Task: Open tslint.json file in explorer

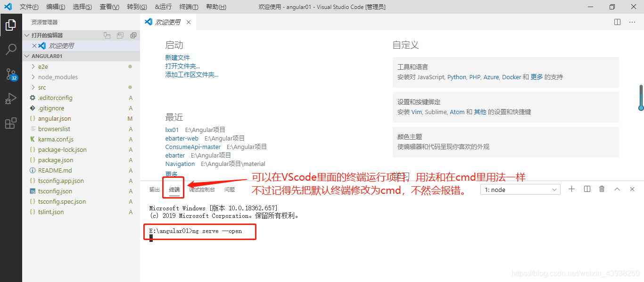Action: point(81,212)
